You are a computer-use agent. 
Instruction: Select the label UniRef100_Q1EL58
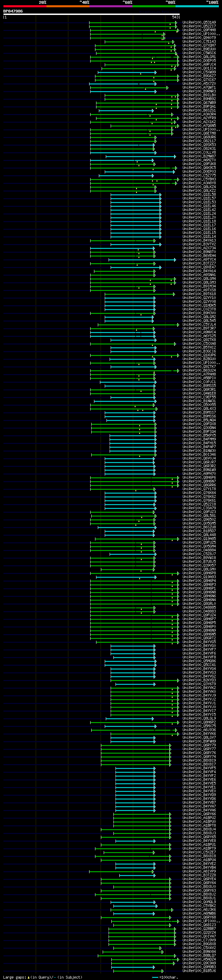point(199,194)
